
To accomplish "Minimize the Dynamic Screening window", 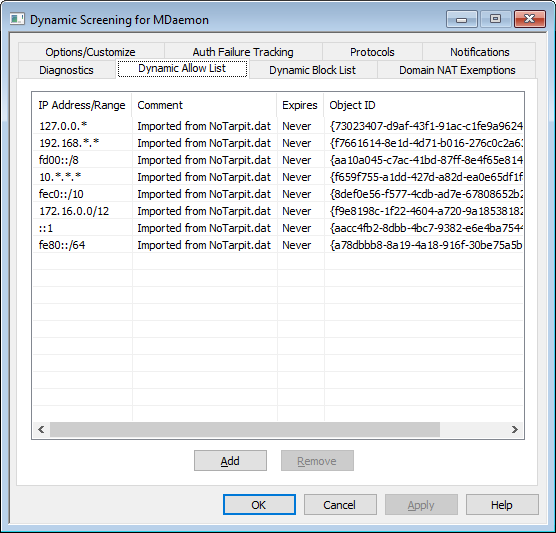I will click(461, 19).
